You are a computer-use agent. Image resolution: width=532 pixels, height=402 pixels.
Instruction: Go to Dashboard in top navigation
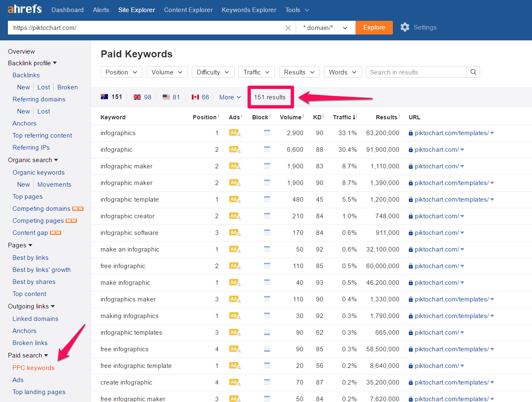tap(67, 10)
